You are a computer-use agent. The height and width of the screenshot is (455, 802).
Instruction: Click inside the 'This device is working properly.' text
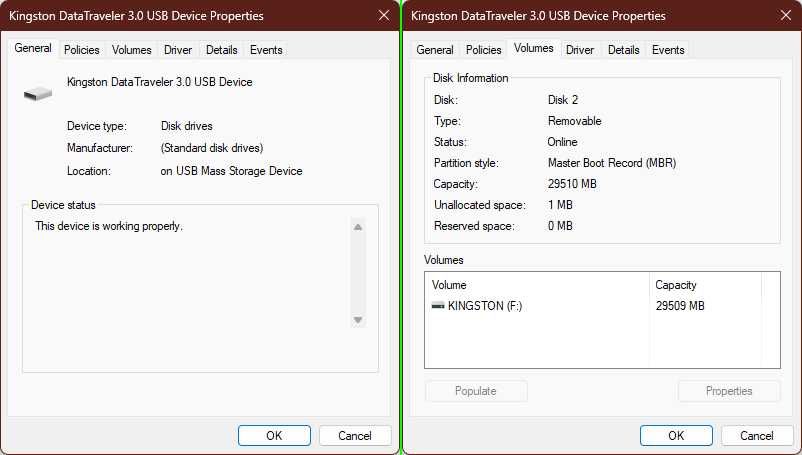pyautogui.click(x=109, y=226)
